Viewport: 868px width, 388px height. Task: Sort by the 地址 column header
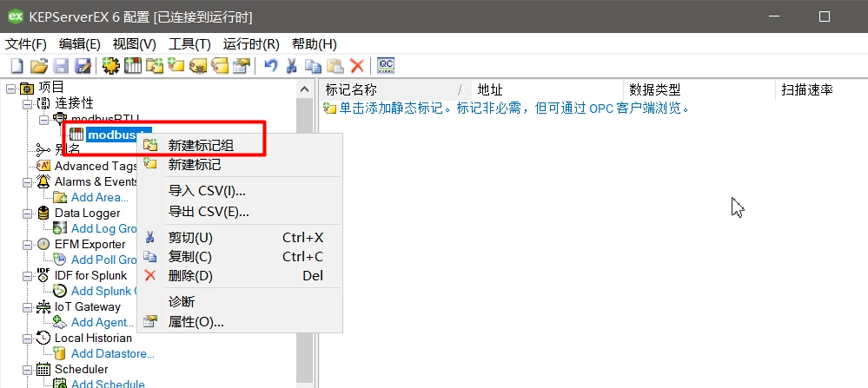(x=547, y=89)
